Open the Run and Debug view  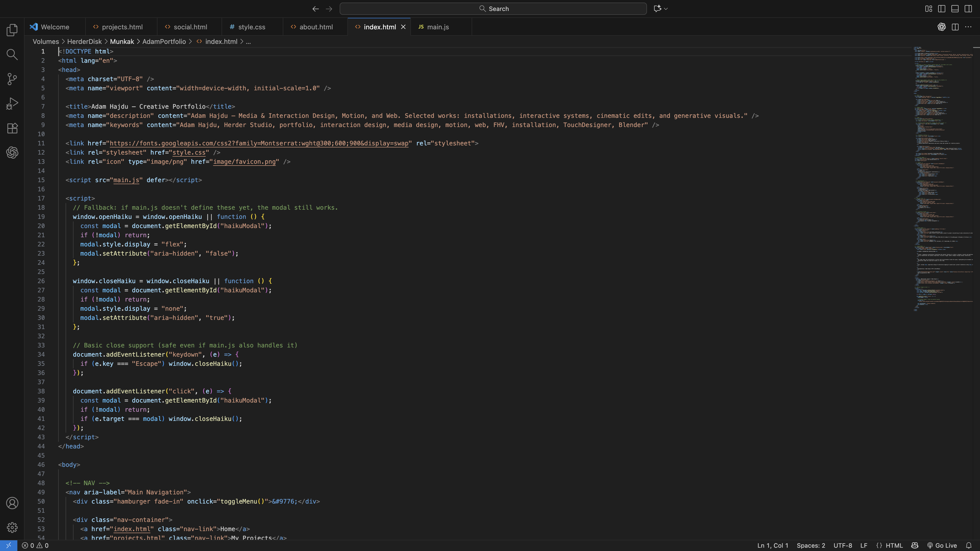coord(12,103)
